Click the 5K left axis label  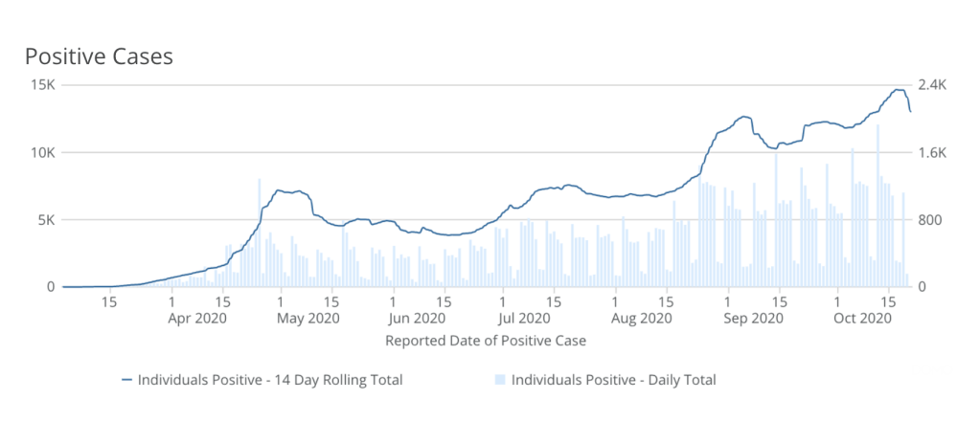coord(48,220)
